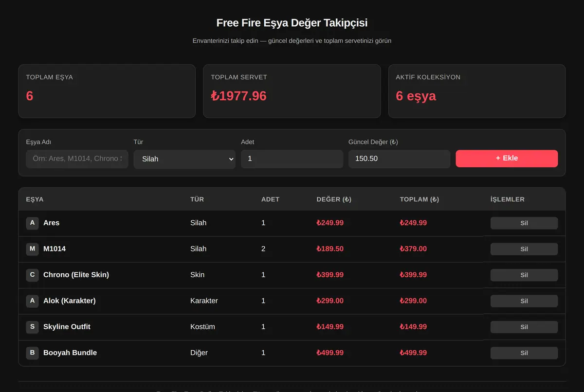Click the Karakter type cell for Alok
584x392 pixels.
pyautogui.click(x=204, y=301)
